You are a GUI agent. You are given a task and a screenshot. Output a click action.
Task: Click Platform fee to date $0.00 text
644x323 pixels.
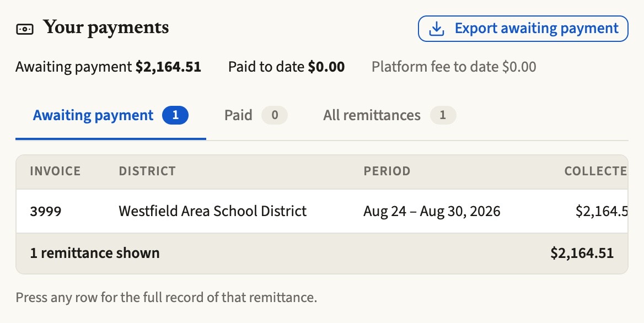[454, 67]
